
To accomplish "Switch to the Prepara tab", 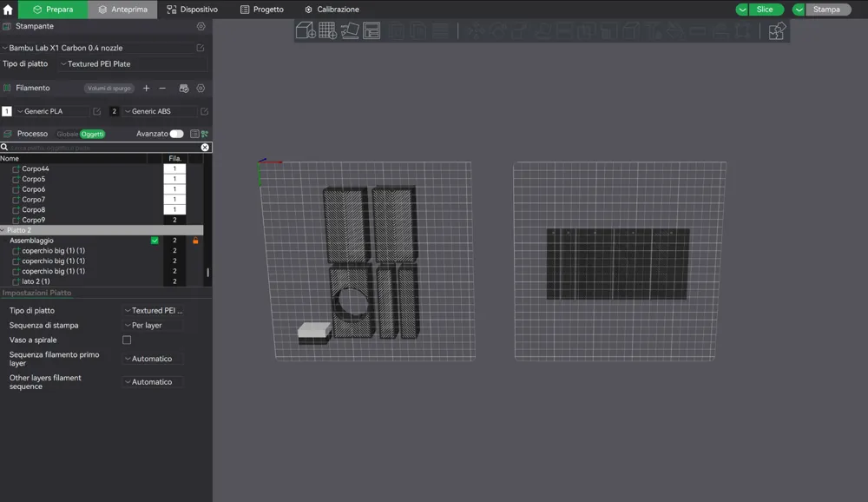I will click(53, 10).
